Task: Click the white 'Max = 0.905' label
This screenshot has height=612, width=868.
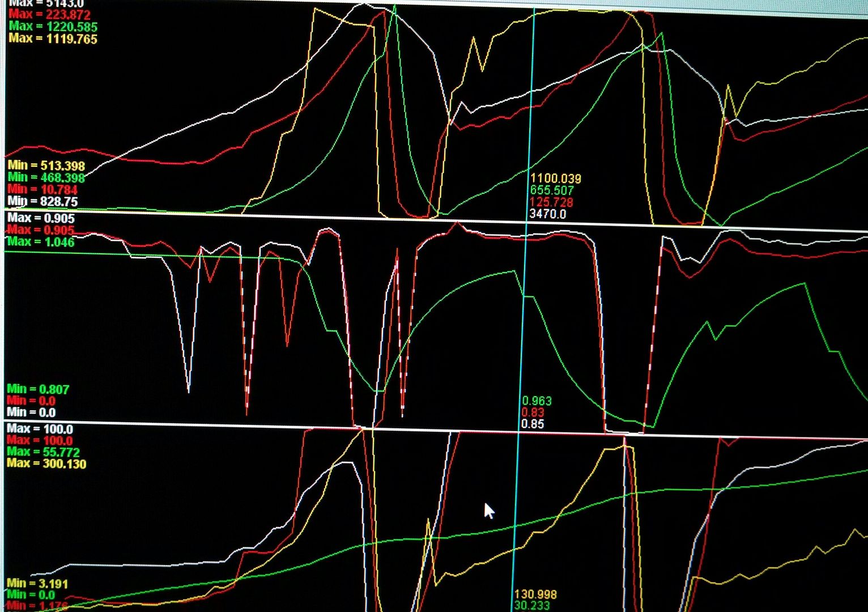Action: 41,218
